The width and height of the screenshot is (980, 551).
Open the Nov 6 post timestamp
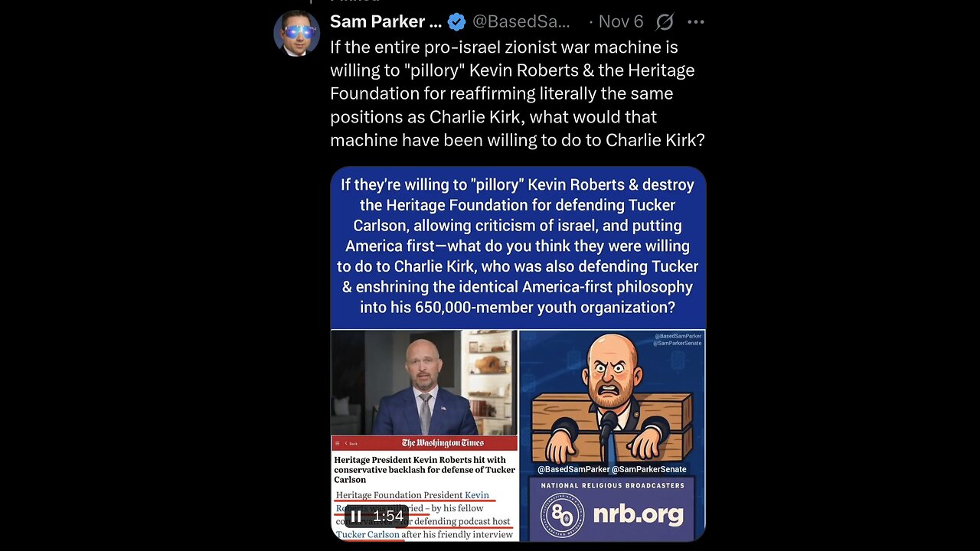pos(621,21)
